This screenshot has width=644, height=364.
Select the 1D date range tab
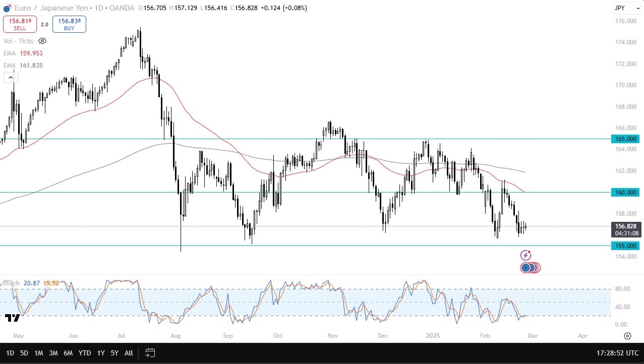tap(10, 353)
